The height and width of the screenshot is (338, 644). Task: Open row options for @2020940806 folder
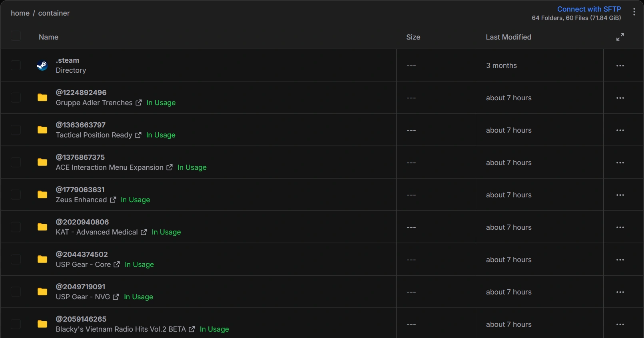coord(620,227)
